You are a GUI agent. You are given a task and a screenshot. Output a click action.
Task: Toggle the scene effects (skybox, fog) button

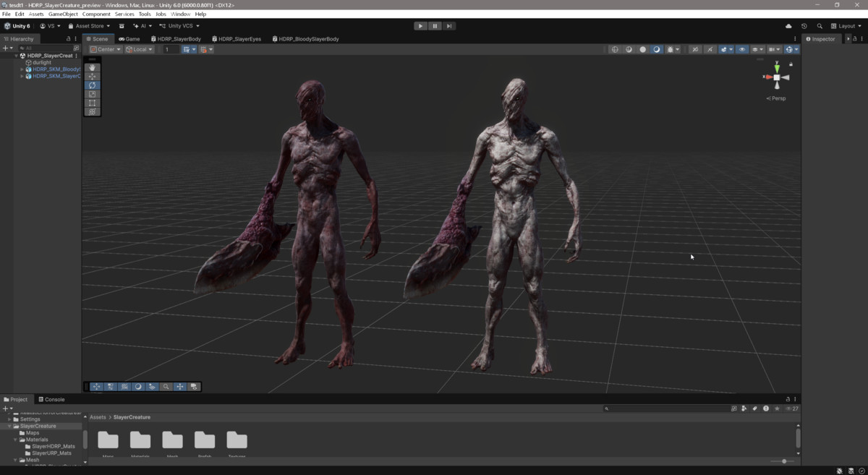click(x=724, y=50)
